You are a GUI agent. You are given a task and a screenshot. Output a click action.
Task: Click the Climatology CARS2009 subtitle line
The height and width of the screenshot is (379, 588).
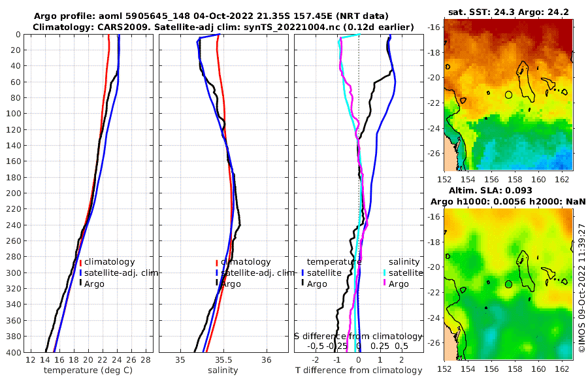tap(223, 27)
